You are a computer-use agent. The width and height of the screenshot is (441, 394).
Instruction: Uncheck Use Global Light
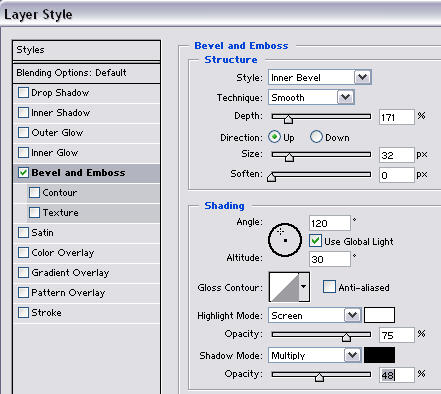click(x=315, y=241)
